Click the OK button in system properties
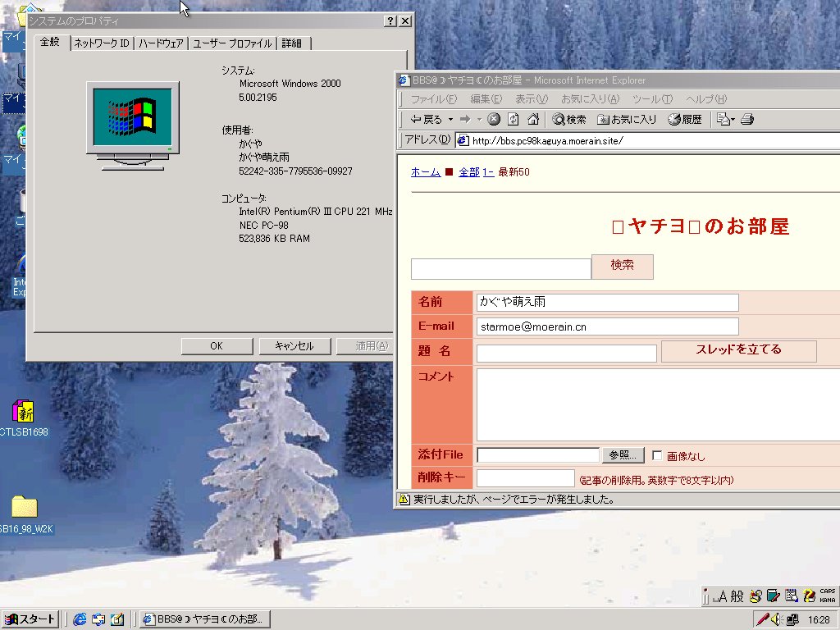840x630 pixels. [x=217, y=346]
